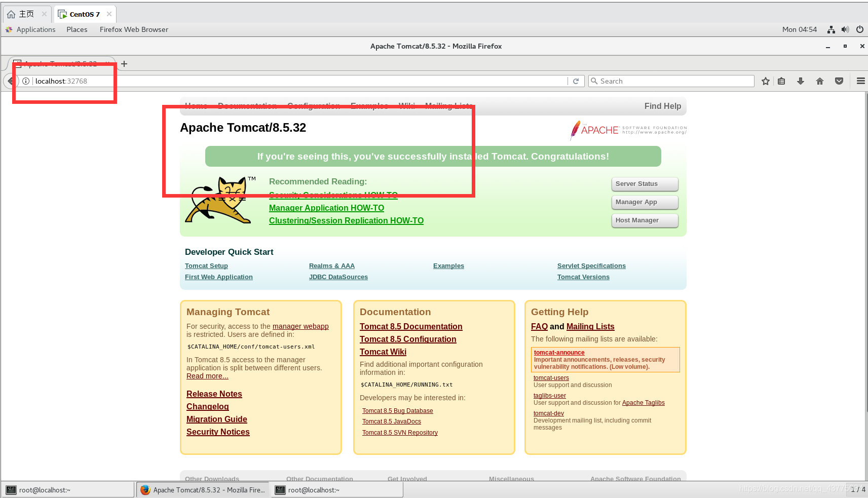Open the Firefox Web Browser app menu
The width and height of the screenshot is (868, 498).
coord(134,29)
